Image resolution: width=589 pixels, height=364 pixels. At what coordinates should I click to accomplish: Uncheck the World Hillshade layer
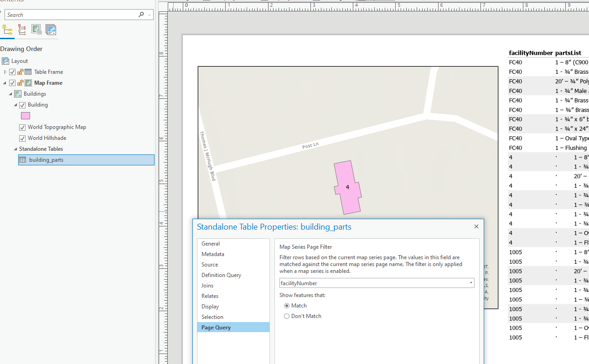(x=22, y=138)
